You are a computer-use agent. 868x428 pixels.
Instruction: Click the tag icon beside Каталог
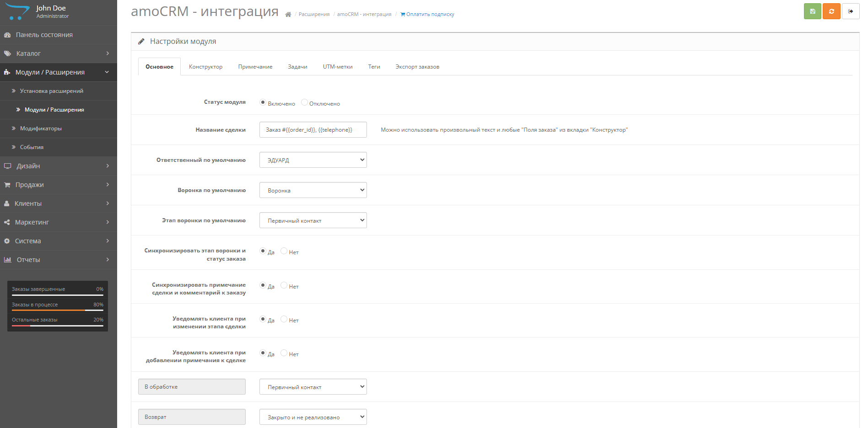(x=7, y=53)
